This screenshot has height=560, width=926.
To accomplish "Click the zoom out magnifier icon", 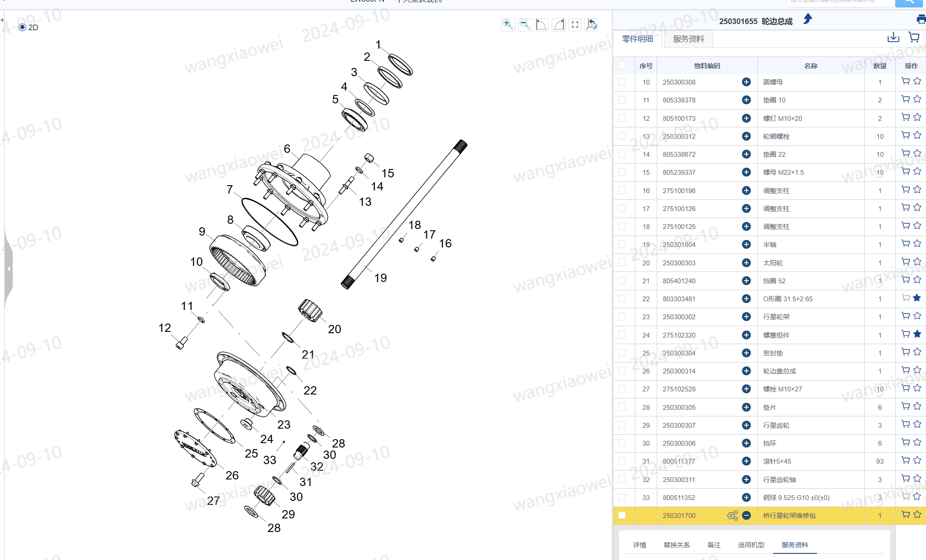I will coord(525,25).
